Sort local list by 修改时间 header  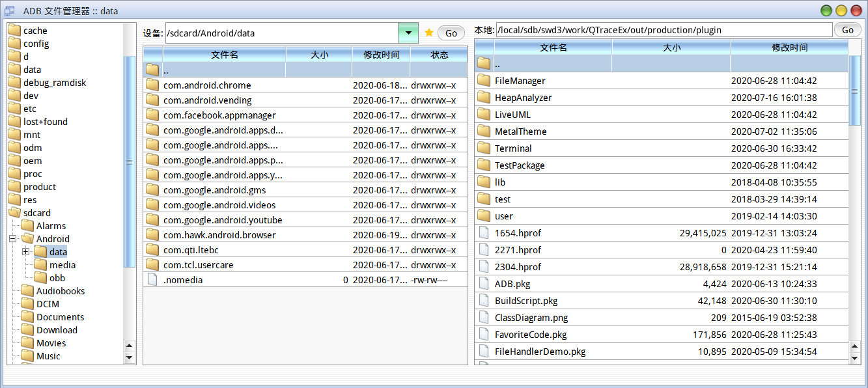789,48
